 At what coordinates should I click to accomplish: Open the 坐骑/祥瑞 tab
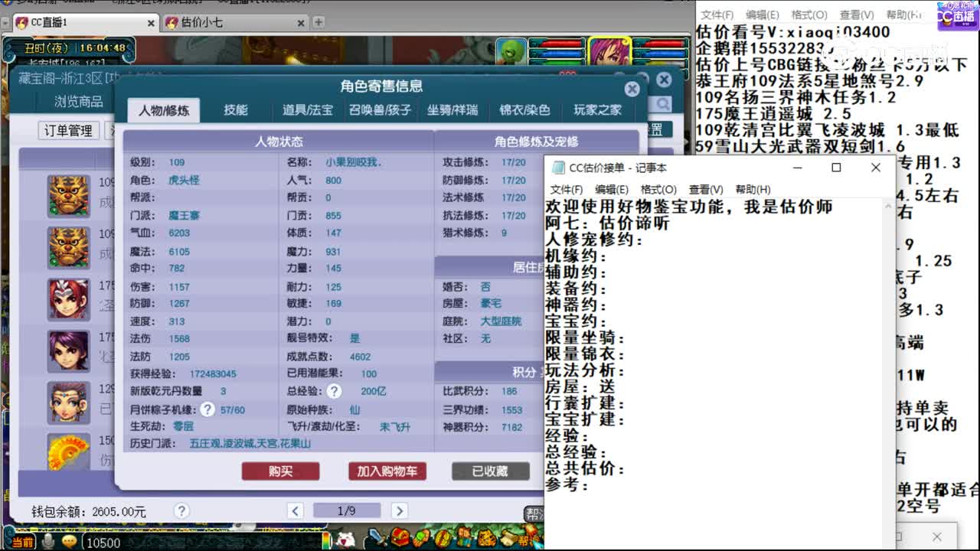[x=452, y=110]
